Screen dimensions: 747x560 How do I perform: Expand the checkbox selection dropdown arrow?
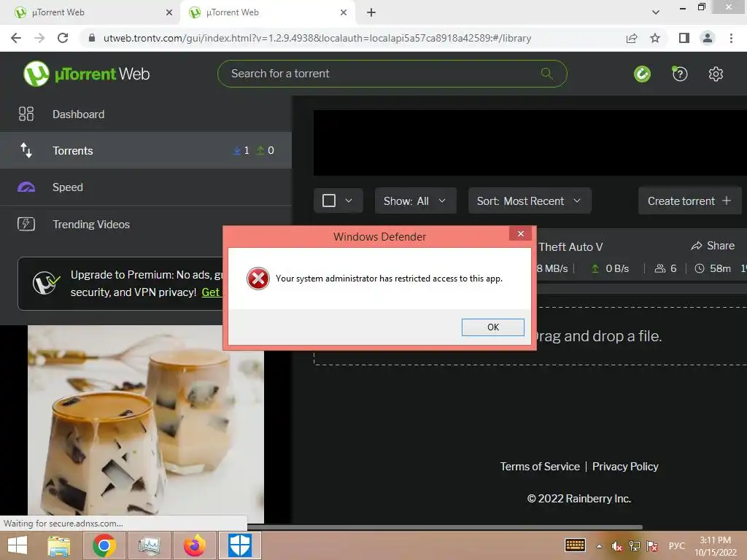point(349,201)
